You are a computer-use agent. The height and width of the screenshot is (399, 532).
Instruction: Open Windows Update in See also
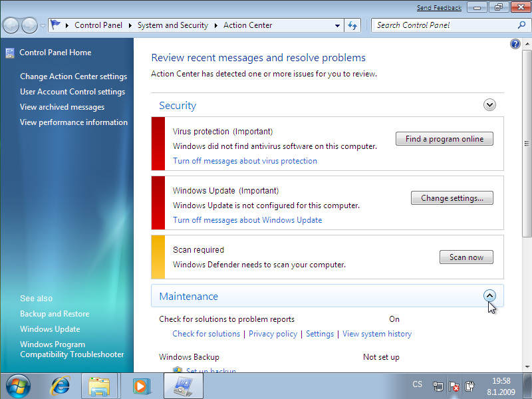(50, 329)
